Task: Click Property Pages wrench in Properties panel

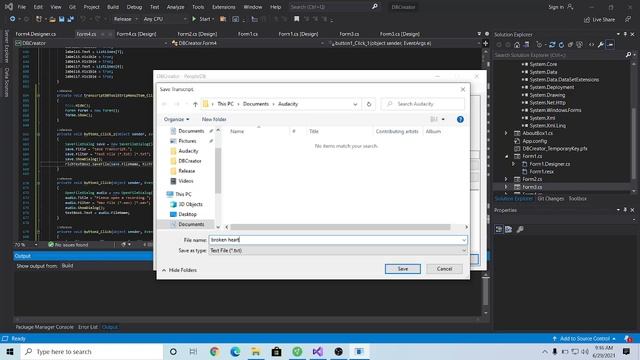Action: point(520,229)
